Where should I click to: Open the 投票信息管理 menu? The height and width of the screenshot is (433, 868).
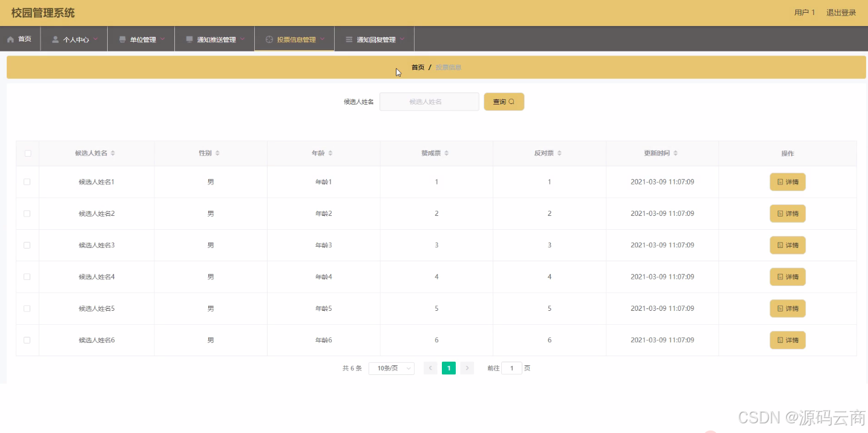coord(295,39)
